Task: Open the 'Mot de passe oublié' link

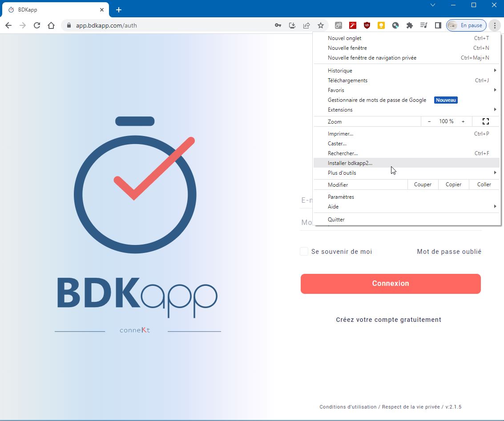Action: [449, 252]
